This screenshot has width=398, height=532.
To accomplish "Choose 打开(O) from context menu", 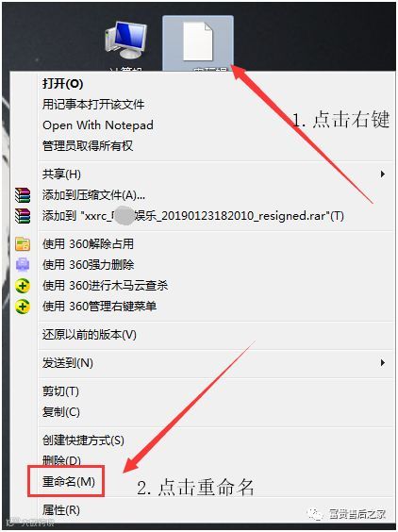I will 63,83.
